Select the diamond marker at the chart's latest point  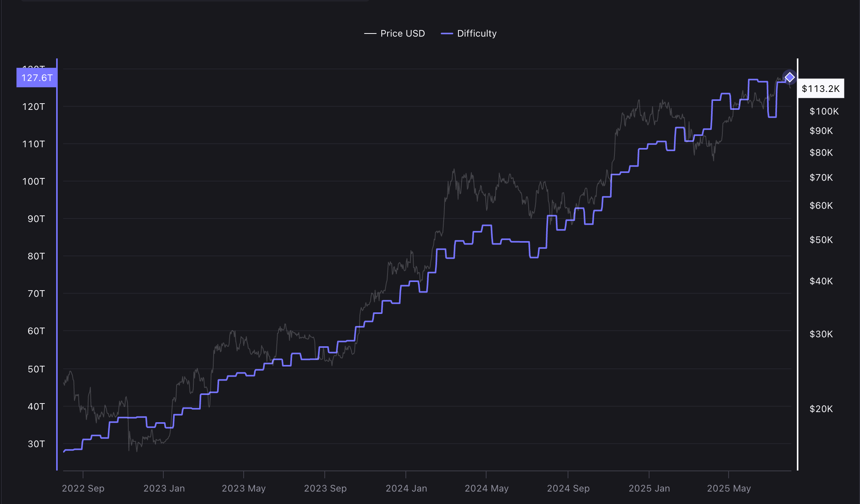(x=790, y=77)
